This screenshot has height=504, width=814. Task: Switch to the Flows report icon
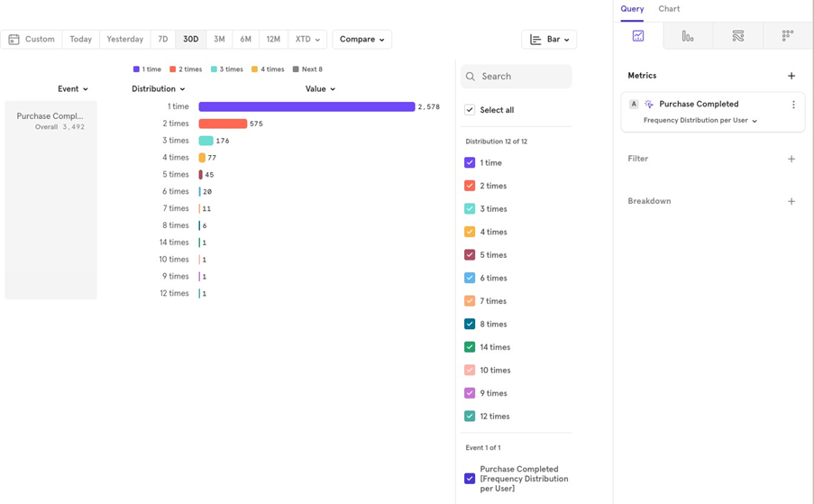[737, 36]
